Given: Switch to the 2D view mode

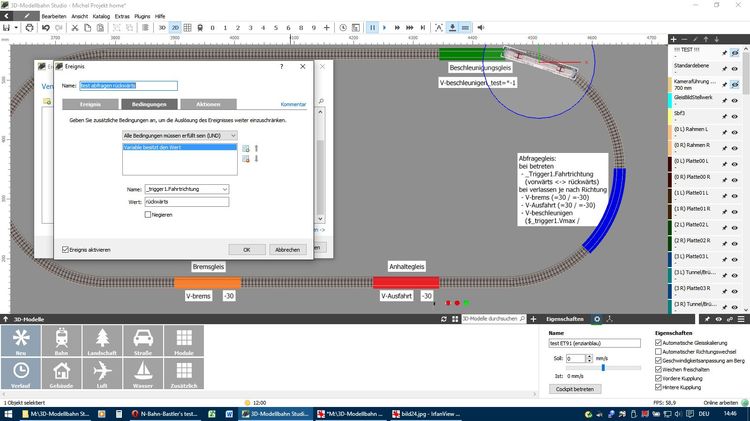Looking at the screenshot, I should pos(175,28).
